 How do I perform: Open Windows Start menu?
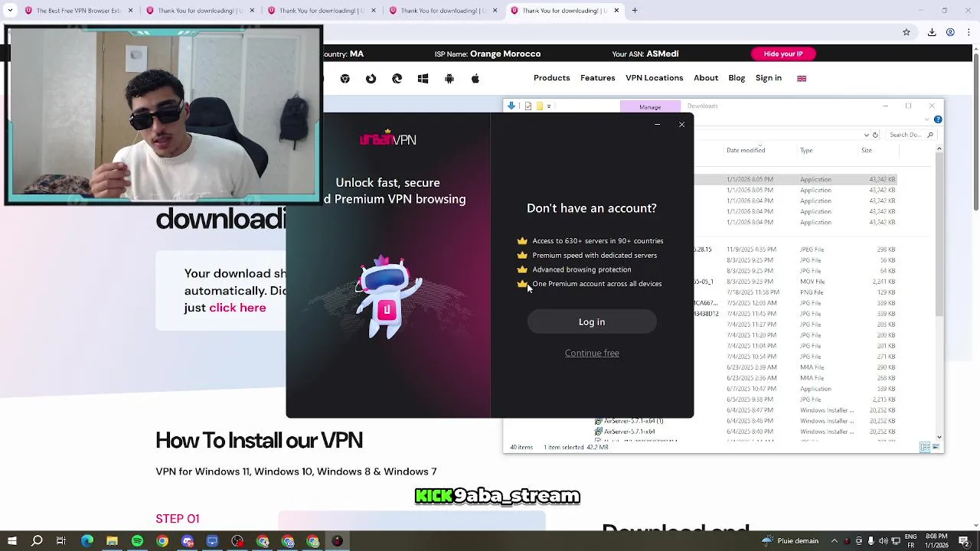pos(12,541)
